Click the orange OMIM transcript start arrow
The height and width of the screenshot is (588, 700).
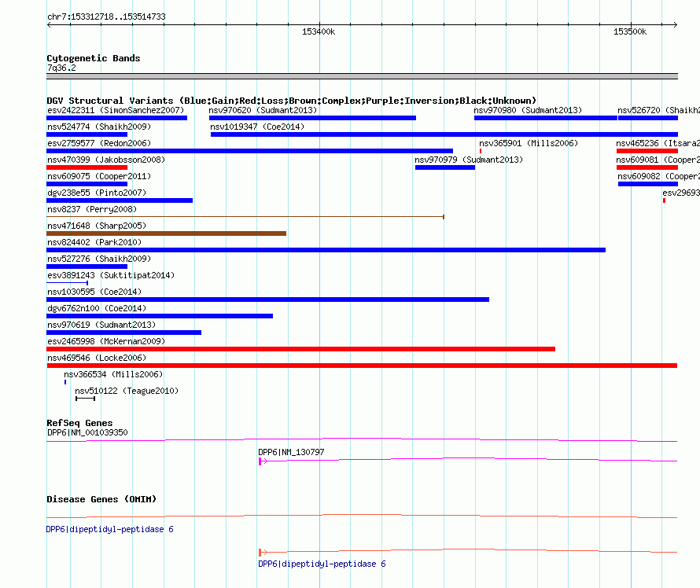point(263,553)
